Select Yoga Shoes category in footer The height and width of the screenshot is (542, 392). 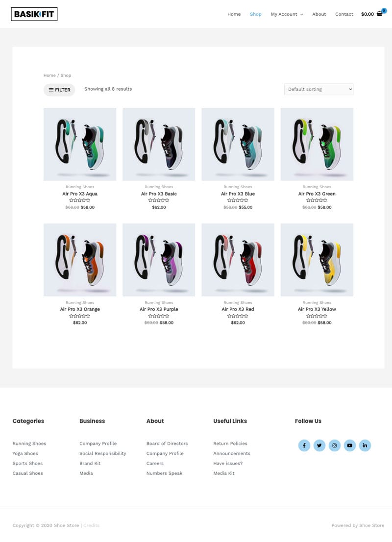[25, 453]
